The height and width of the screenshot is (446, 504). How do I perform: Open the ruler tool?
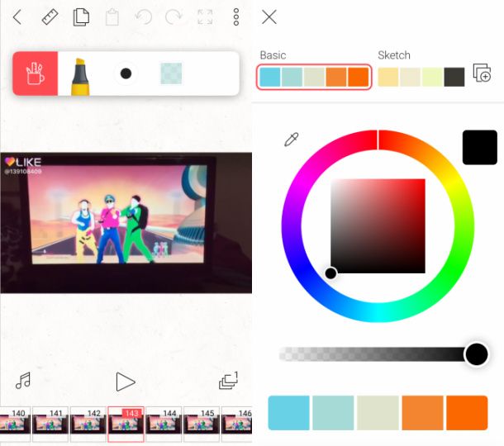(x=50, y=17)
